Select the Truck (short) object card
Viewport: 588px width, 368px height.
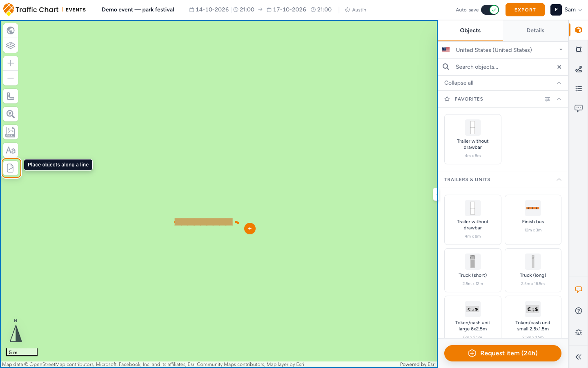point(473,270)
